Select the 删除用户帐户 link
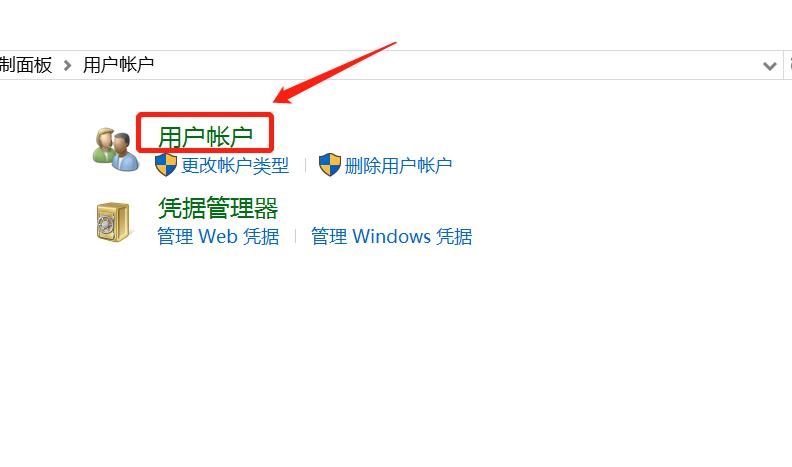Image resolution: width=792 pixels, height=467 pixels. pyautogui.click(x=398, y=166)
